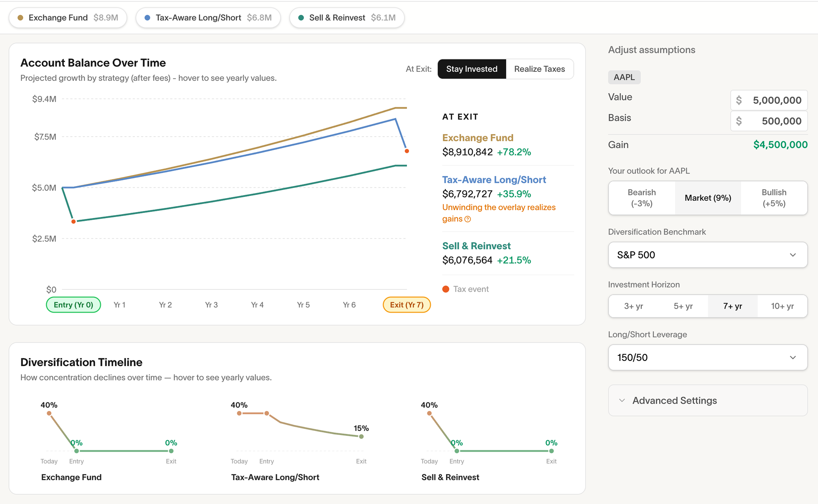
Task: Click the Entry (Yr 0) timeline pill
Action: 73,305
